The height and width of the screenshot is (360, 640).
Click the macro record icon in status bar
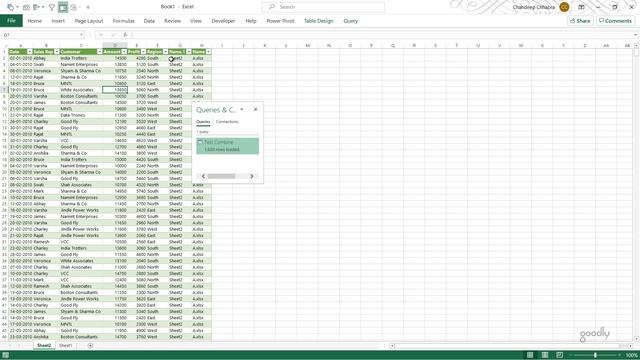(6, 355)
